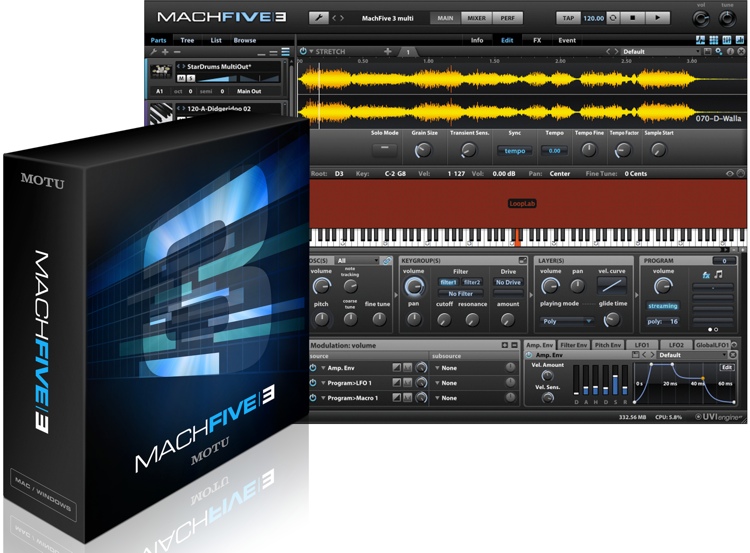Image resolution: width=750 pixels, height=553 pixels.
Task: Click the MIXER view button
Action: 476,18
